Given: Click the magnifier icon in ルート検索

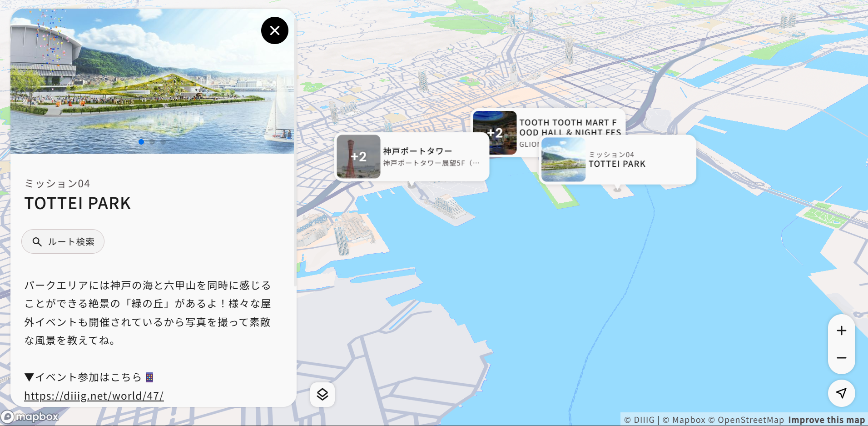Looking at the screenshot, I should 37,242.
